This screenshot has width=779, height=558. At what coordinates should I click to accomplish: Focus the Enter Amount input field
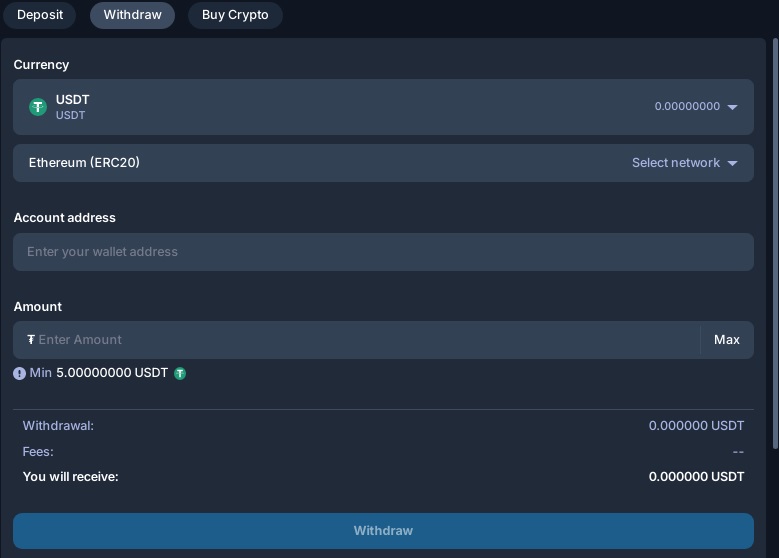click(x=357, y=340)
